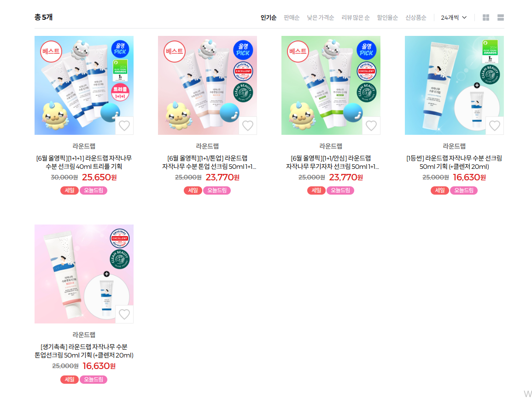This screenshot has height=398, width=532.
Task: Switch to grid view icon
Action: tap(486, 17)
